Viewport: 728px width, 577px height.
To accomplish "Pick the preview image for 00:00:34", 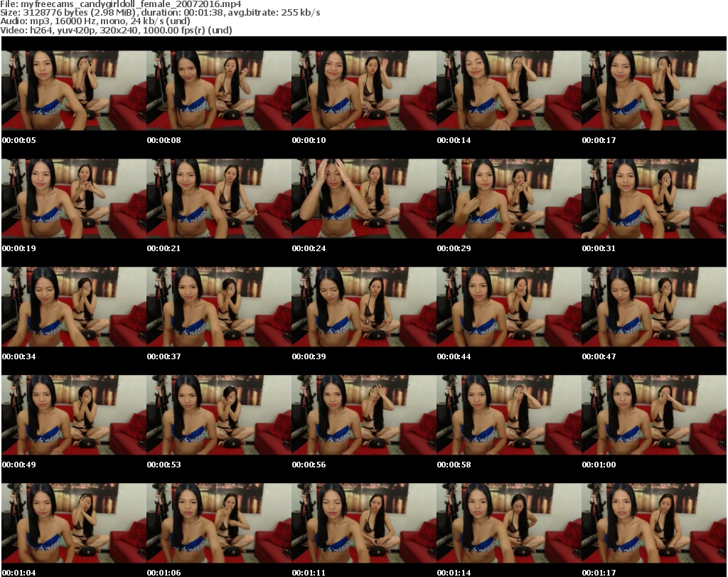I will point(74,307).
